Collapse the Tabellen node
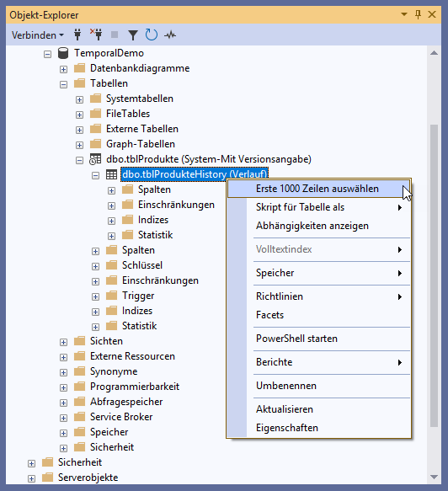The height and width of the screenshot is (491, 448). (x=63, y=84)
